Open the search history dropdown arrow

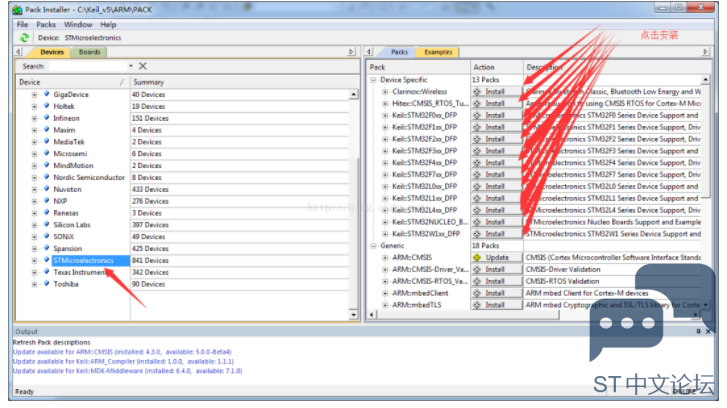pos(131,66)
